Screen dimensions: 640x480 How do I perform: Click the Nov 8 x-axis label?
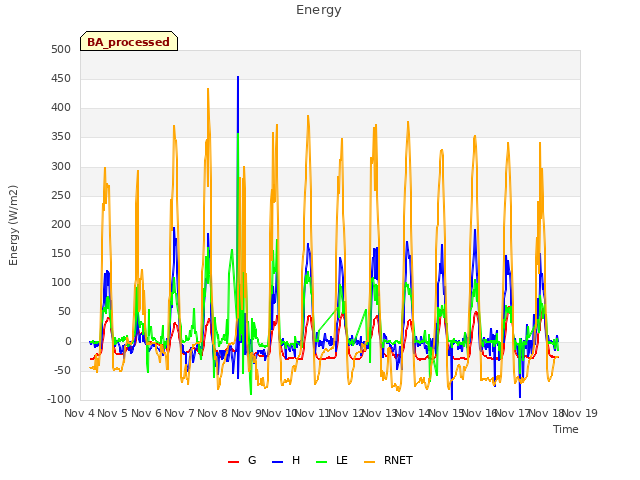tap(213, 413)
